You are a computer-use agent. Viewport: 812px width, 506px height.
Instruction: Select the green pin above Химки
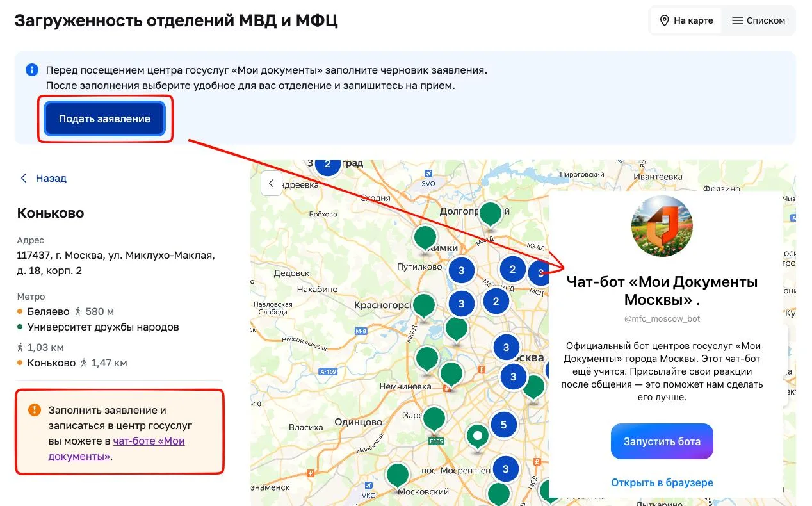pyautogui.click(x=425, y=239)
